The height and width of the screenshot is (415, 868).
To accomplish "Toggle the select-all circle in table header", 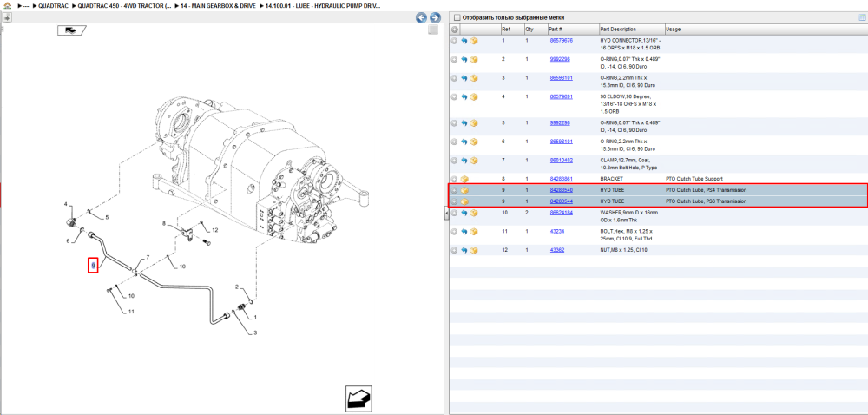I will [x=455, y=30].
